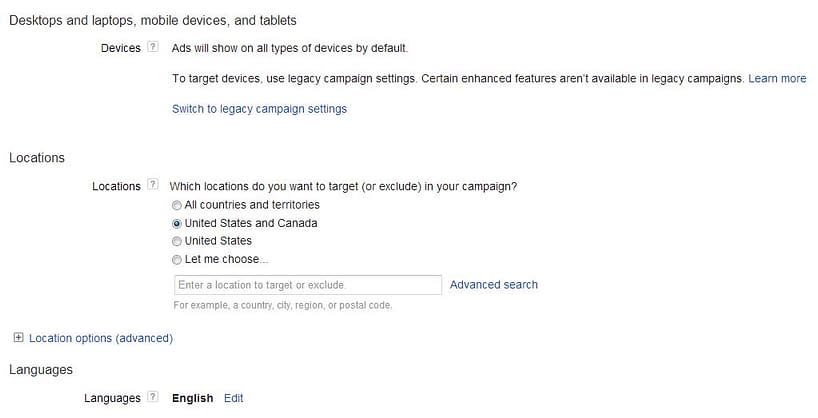The width and height of the screenshot is (818, 418).
Task: Select the Let me choose option
Action: tap(177, 260)
